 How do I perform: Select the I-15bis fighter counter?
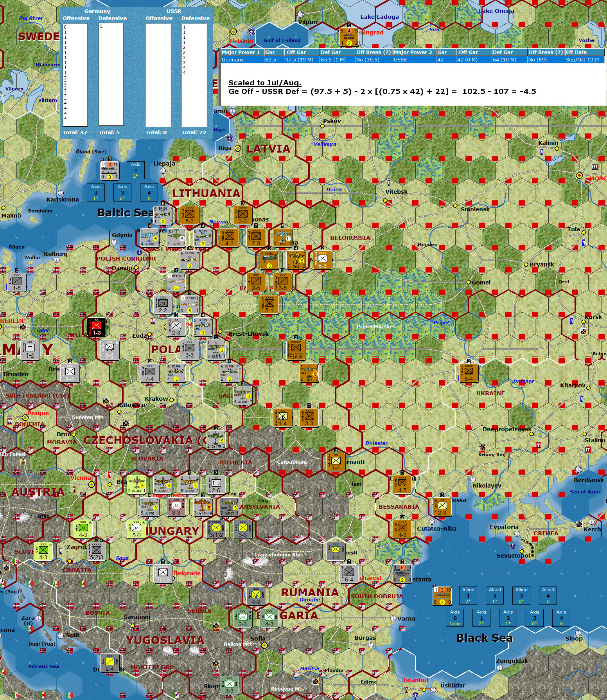[269, 259]
